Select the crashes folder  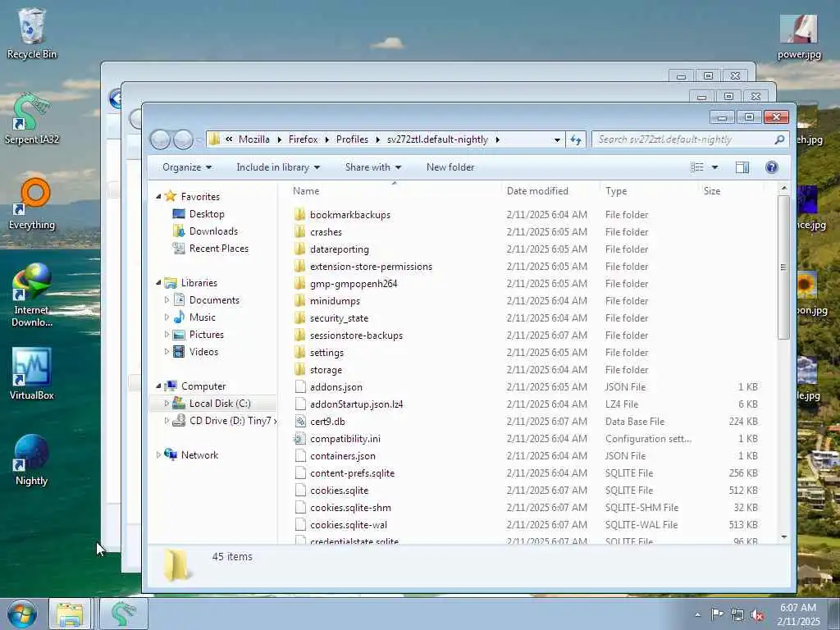(326, 232)
